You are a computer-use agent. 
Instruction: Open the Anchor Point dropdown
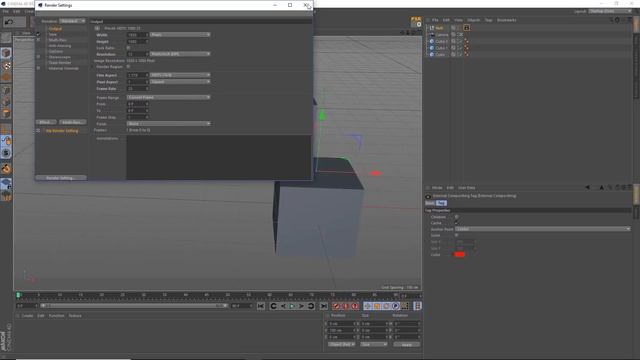pos(542,229)
